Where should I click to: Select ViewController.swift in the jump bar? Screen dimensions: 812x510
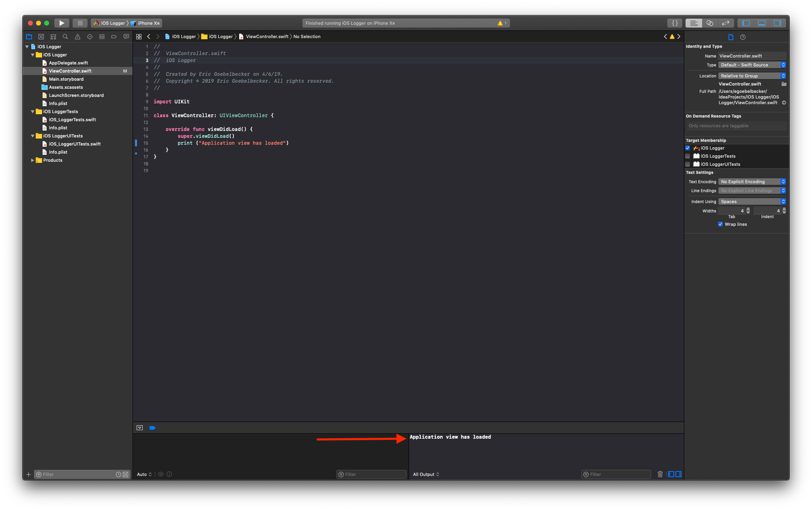(x=267, y=36)
